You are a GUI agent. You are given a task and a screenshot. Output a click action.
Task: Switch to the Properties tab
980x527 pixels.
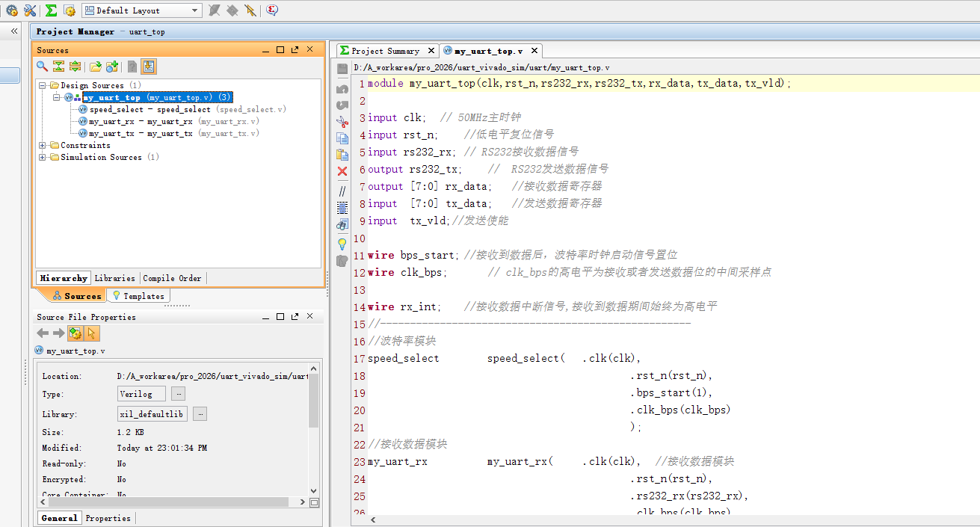pos(108,518)
